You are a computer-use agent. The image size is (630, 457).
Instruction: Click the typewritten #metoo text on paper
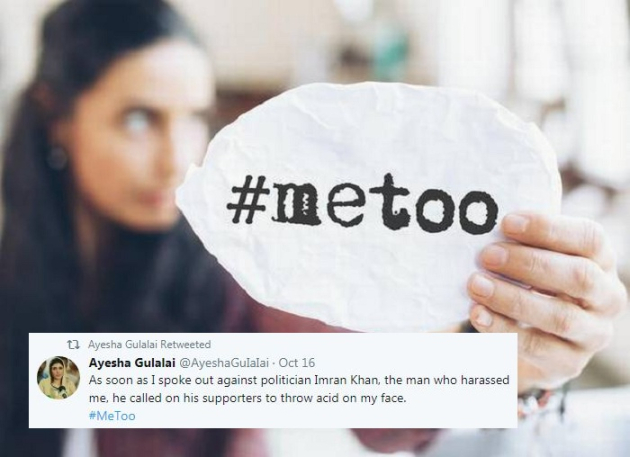click(x=362, y=203)
